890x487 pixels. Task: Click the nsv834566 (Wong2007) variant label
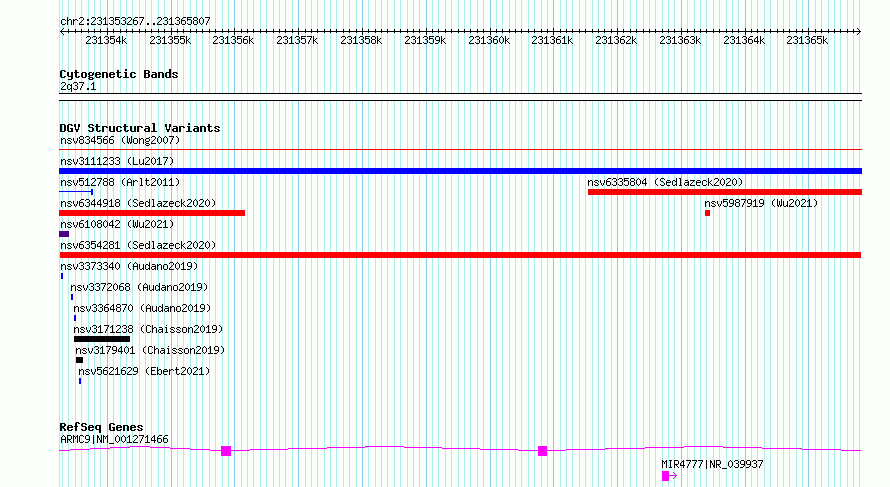(x=120, y=140)
